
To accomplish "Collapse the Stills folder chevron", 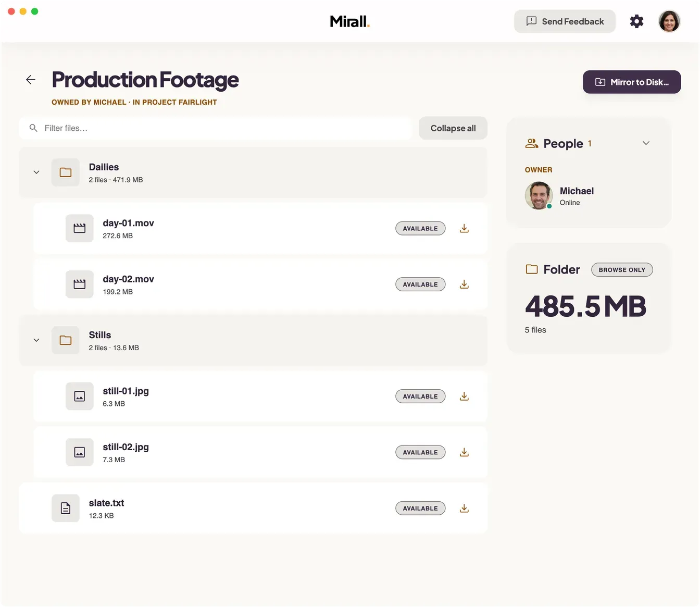I will pyautogui.click(x=36, y=340).
